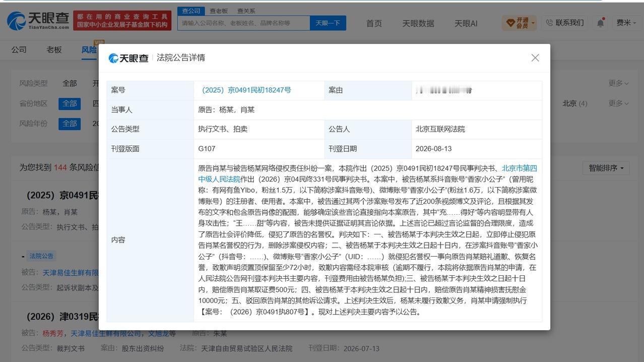Close the 法院公告详情 dialog
Viewport: 644px width, 362px height.
(535, 58)
